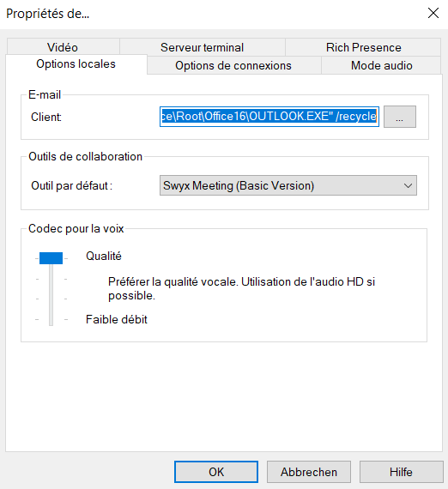The image size is (448, 489).
Task: Open the Options de connexions tab
Action: (x=233, y=65)
